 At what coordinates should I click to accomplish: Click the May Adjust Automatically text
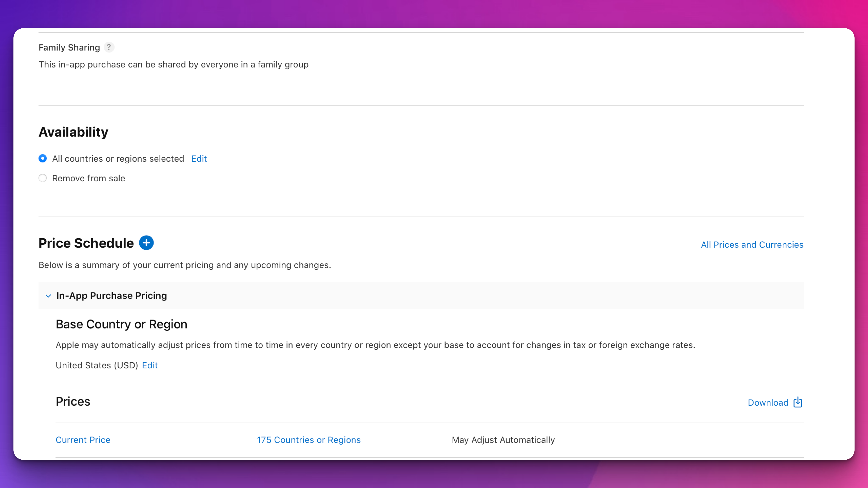[x=503, y=440]
